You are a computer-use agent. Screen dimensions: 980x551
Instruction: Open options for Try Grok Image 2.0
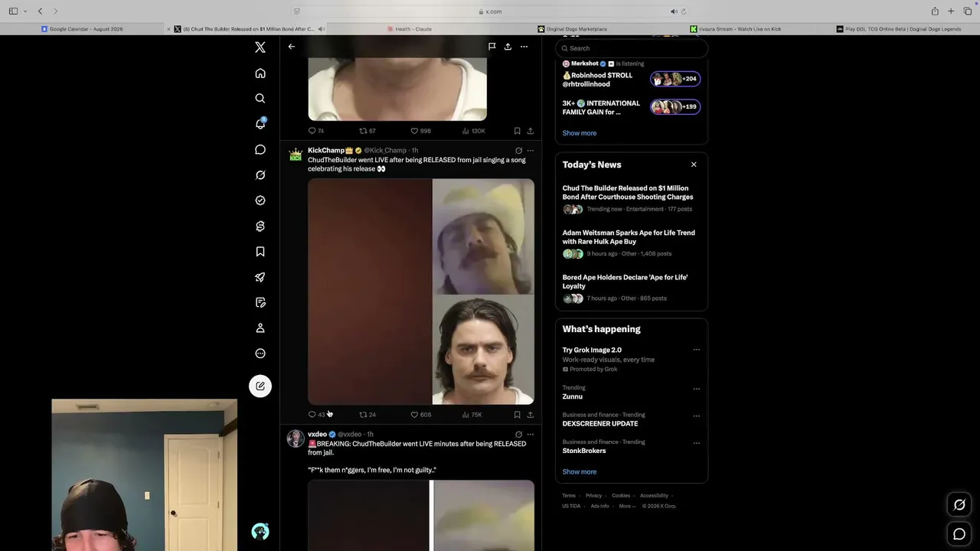696,350
